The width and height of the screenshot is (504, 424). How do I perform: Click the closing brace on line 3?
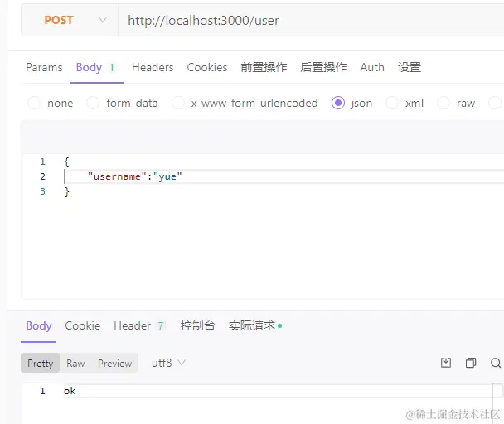click(x=66, y=192)
